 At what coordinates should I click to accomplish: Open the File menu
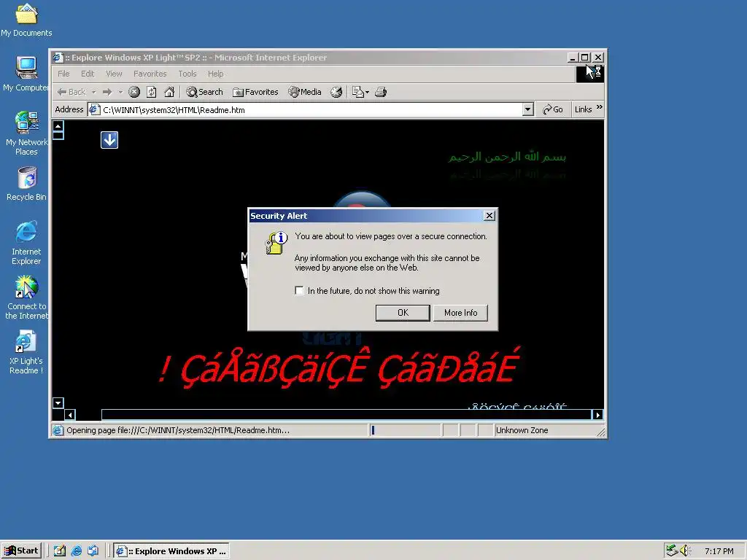tap(63, 74)
